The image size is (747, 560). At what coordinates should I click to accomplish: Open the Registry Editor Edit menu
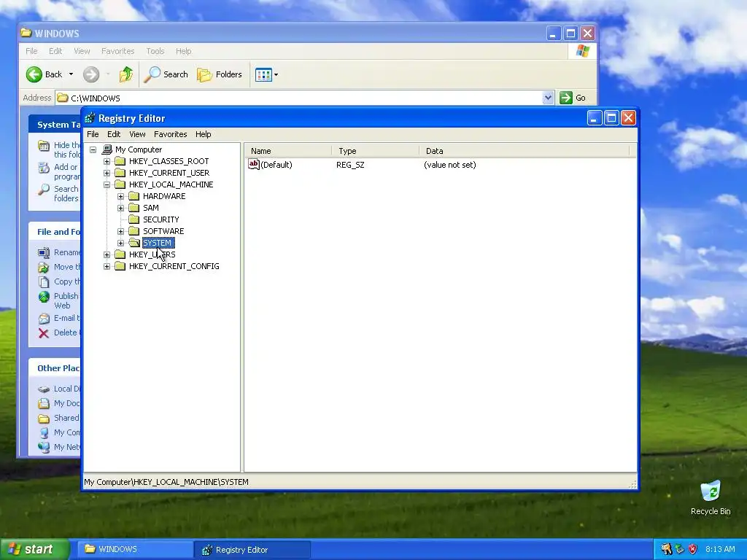(113, 134)
